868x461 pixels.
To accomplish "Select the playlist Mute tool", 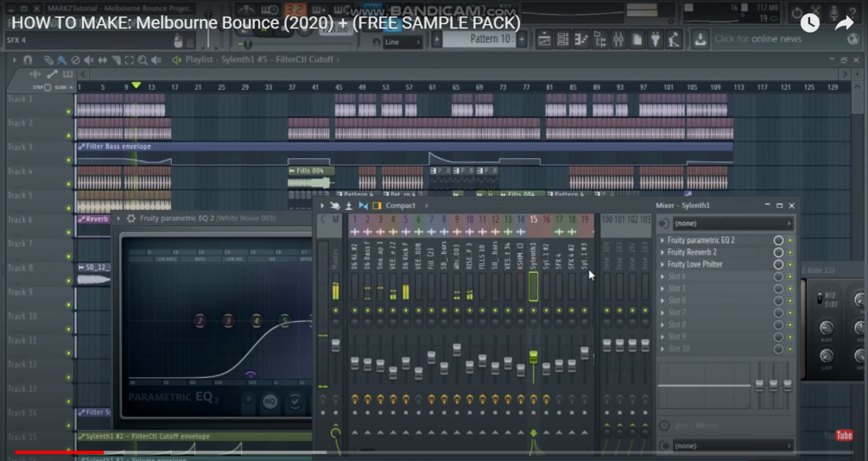I will (89, 60).
